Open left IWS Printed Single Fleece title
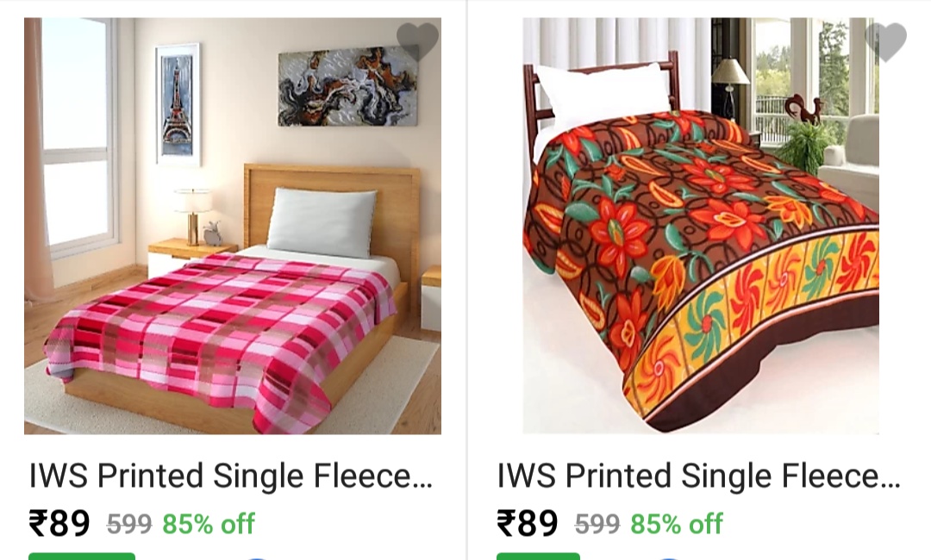This screenshot has width=931, height=560. pyautogui.click(x=231, y=476)
